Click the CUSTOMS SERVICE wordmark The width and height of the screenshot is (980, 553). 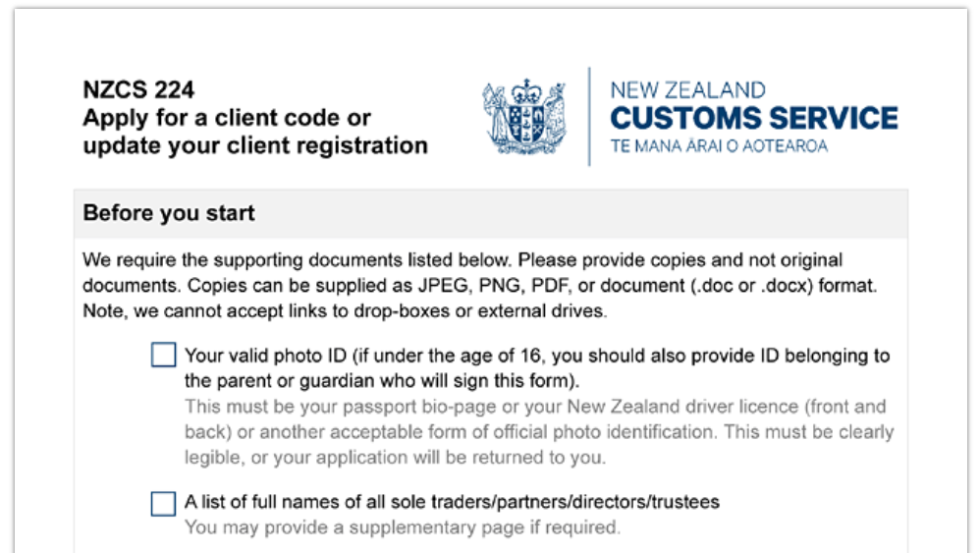pyautogui.click(x=754, y=119)
